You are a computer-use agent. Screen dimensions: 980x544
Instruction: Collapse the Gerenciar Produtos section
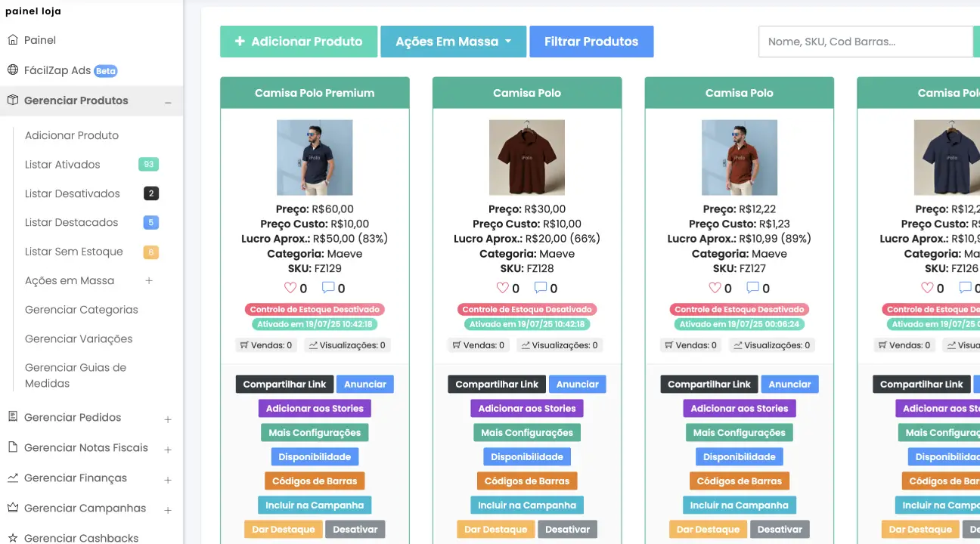[x=168, y=102]
